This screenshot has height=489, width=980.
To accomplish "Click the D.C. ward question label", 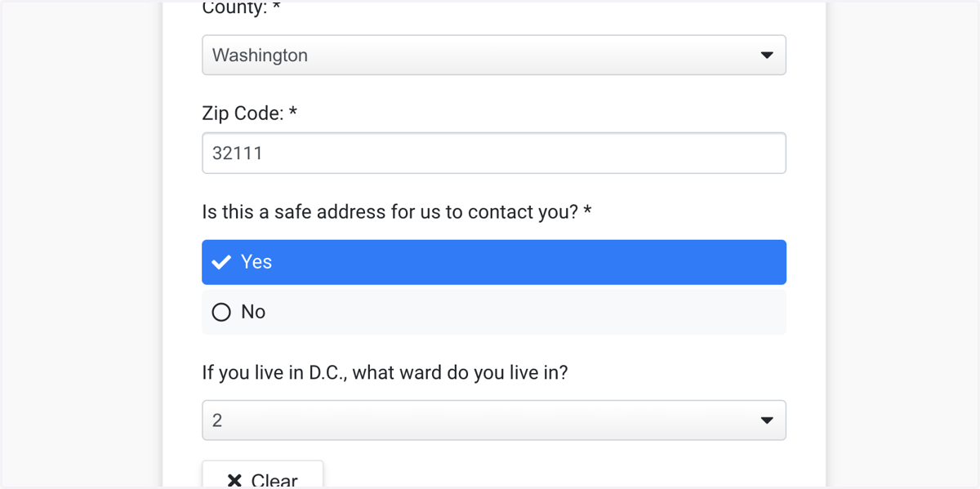I will [x=385, y=373].
